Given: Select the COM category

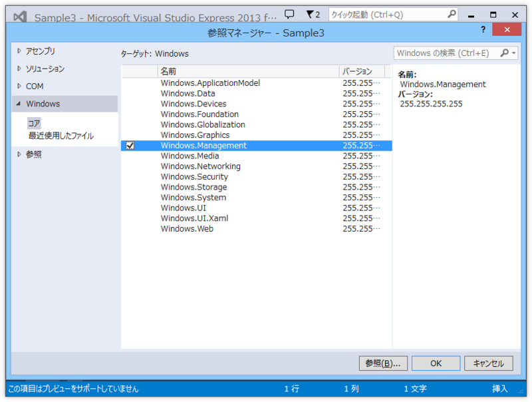Looking at the screenshot, I should tap(35, 87).
